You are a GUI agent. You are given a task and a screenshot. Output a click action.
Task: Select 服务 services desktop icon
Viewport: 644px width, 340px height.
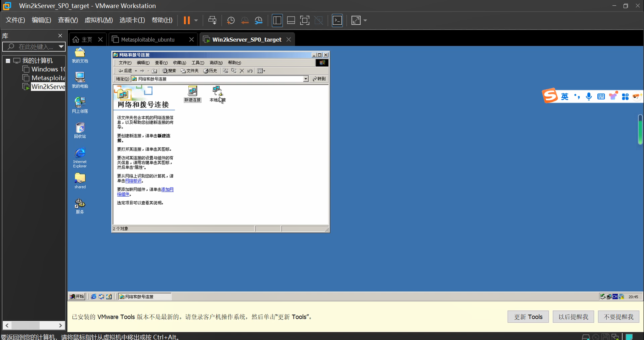[80, 206]
